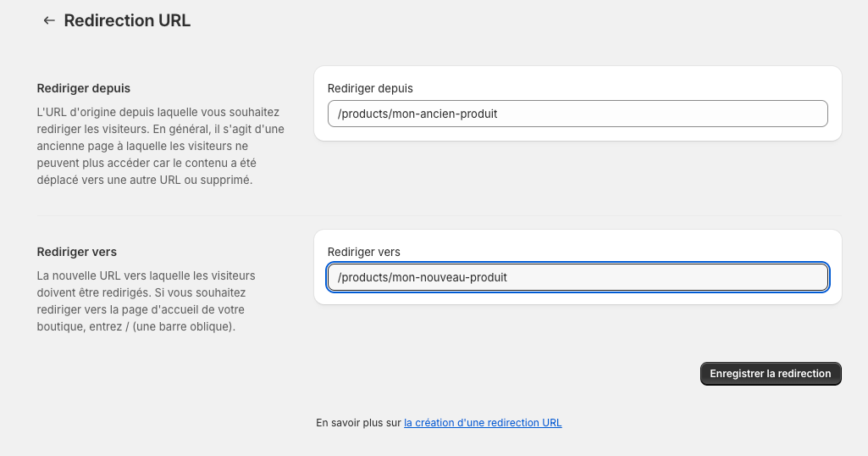The width and height of the screenshot is (868, 456).
Task: Click the En savoir plus sur text
Action: click(x=358, y=422)
